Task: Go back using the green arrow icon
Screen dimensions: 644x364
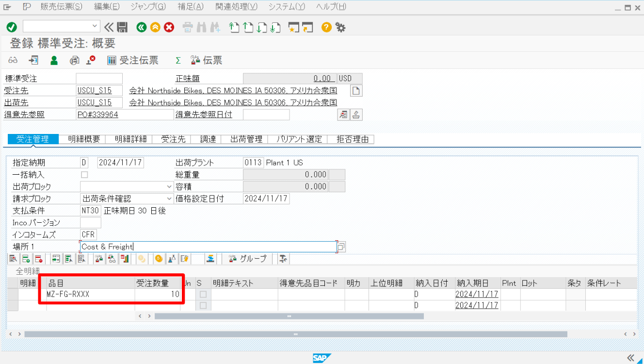Action: click(141, 27)
